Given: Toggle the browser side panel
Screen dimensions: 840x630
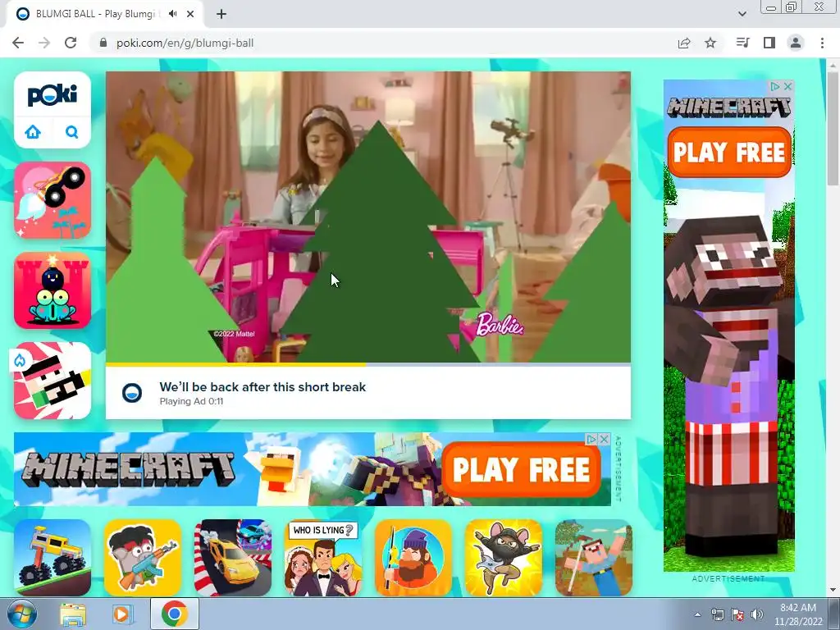Looking at the screenshot, I should [769, 43].
